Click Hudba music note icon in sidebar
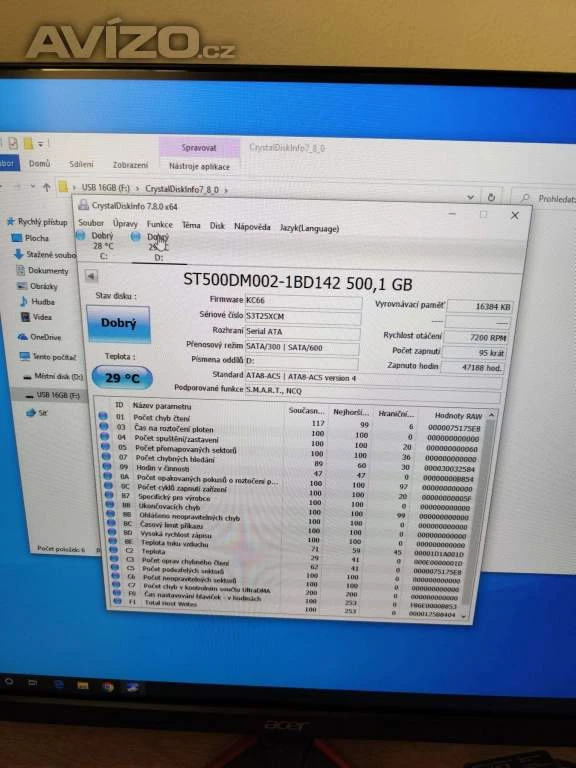 (24, 301)
